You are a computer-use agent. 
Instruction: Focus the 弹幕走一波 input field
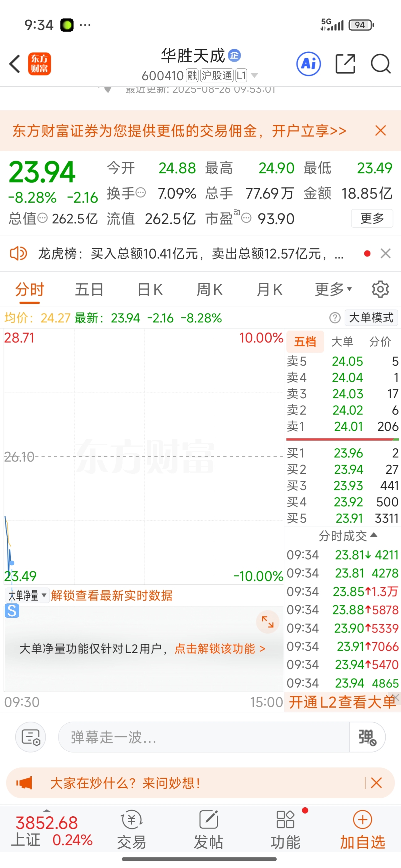click(204, 737)
